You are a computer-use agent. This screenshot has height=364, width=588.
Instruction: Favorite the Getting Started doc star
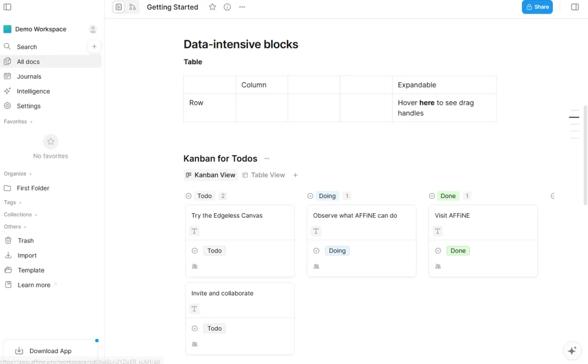pyautogui.click(x=213, y=7)
